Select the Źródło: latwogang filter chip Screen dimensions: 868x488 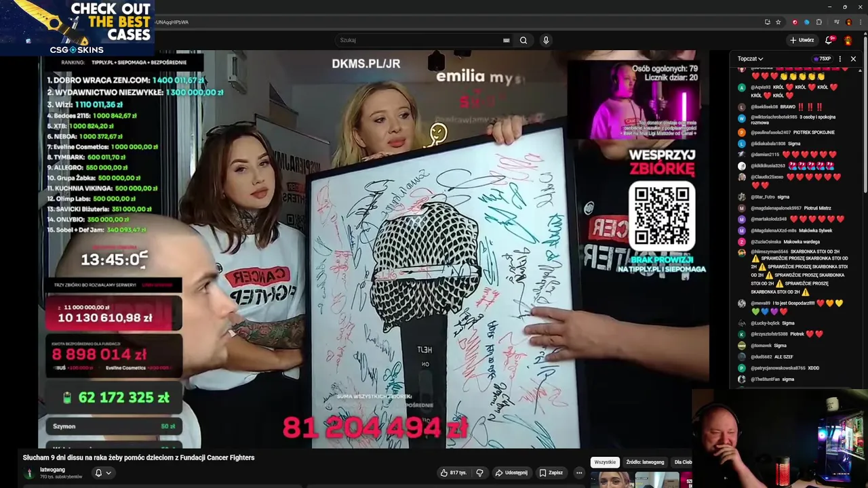click(645, 462)
